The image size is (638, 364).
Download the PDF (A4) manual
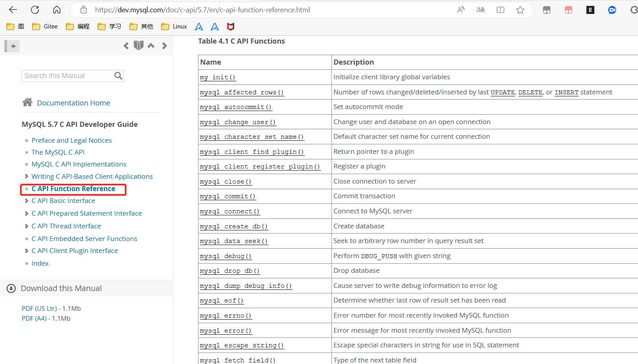click(34, 318)
